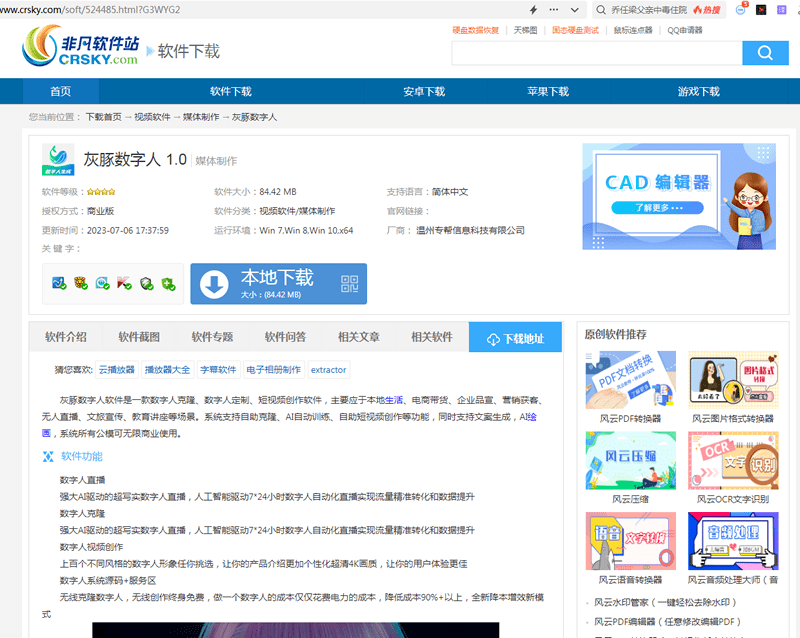Open the three-dot more options in address bar
Viewport: 800px width, 638px height.
click(554, 10)
